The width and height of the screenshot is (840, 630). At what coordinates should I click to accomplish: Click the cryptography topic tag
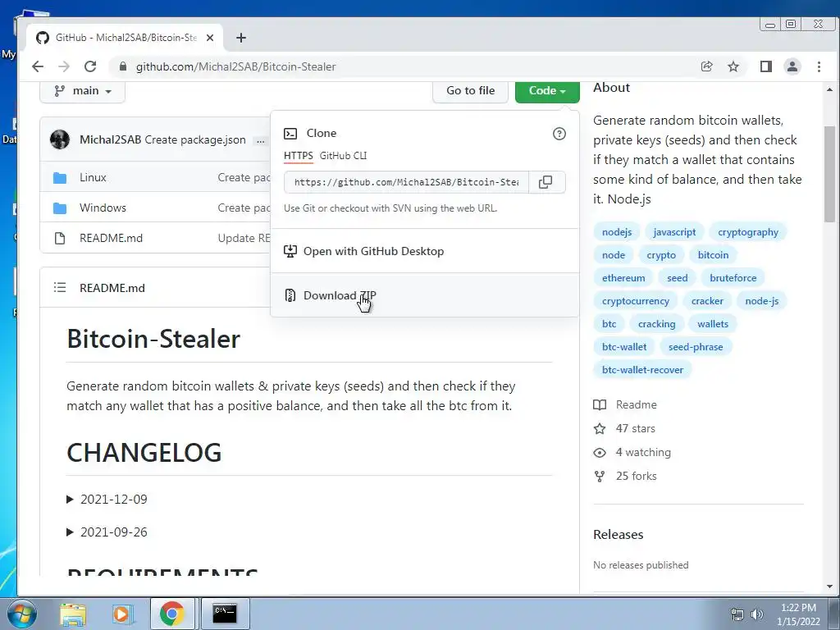[748, 232]
